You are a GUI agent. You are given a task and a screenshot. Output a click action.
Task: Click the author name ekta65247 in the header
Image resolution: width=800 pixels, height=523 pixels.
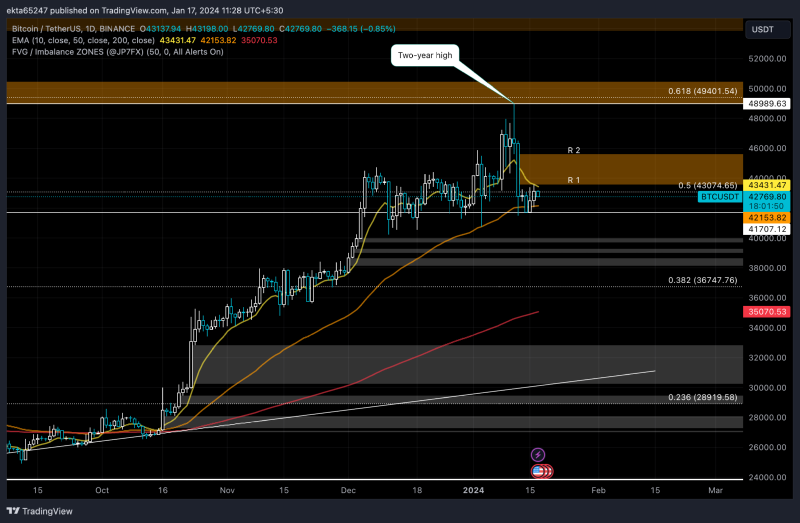[30, 10]
